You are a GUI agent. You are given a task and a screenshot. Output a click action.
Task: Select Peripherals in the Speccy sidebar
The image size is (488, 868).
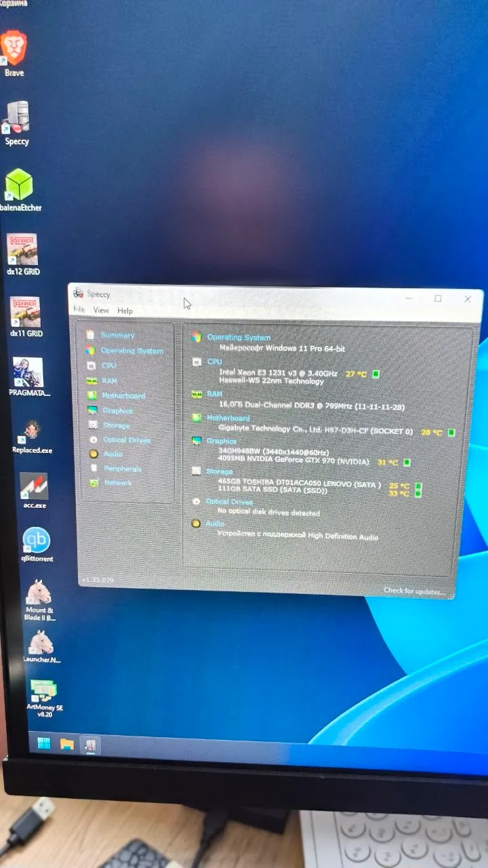[123, 469]
